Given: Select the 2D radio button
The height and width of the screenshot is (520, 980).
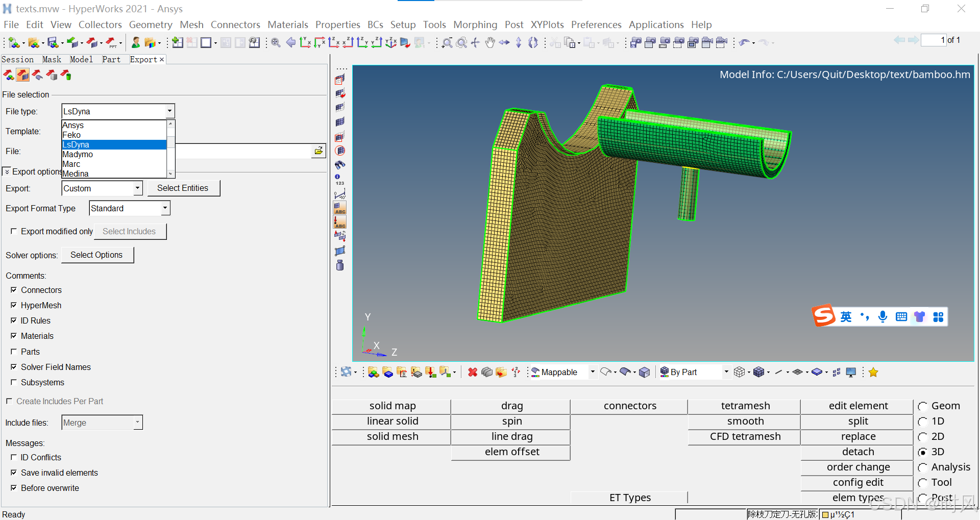Looking at the screenshot, I should tap(923, 437).
